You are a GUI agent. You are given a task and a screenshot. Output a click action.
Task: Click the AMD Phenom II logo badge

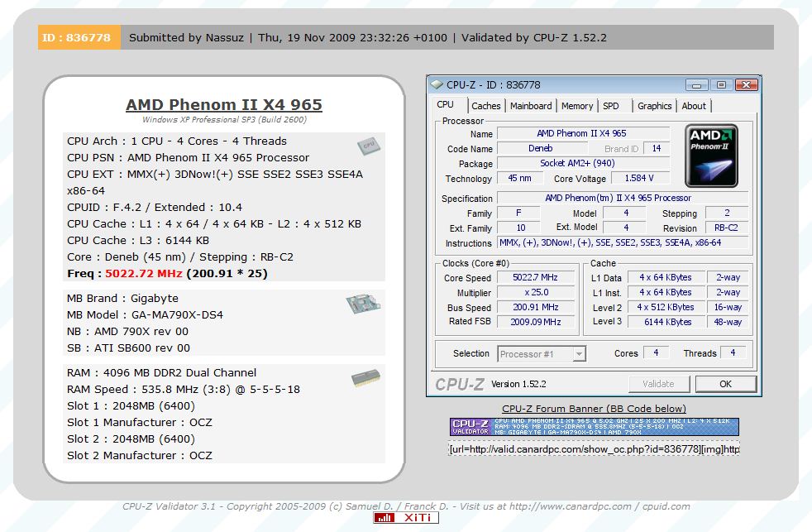711,156
